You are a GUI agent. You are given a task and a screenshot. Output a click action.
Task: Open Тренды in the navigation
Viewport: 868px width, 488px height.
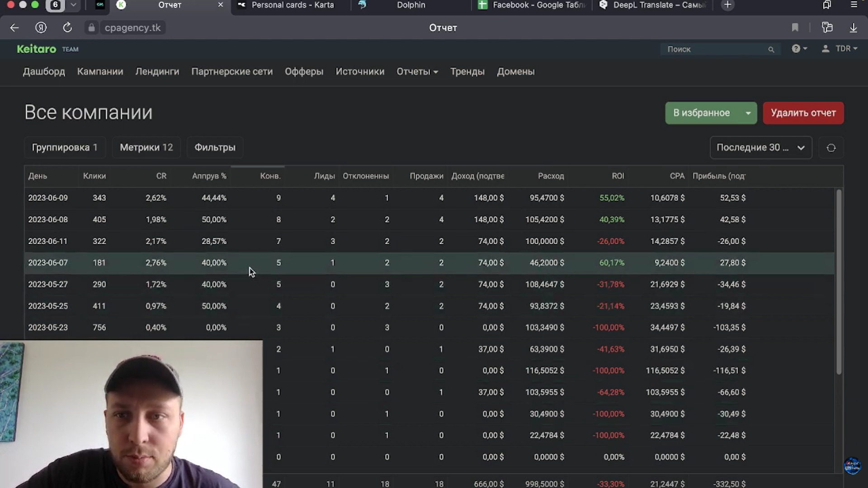pos(467,72)
